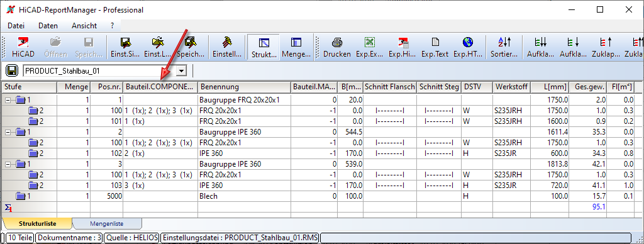Collapse the Pos.nr. 2 Baugruppe IPE 360 node
The height and width of the screenshot is (244, 644).
click(8, 132)
